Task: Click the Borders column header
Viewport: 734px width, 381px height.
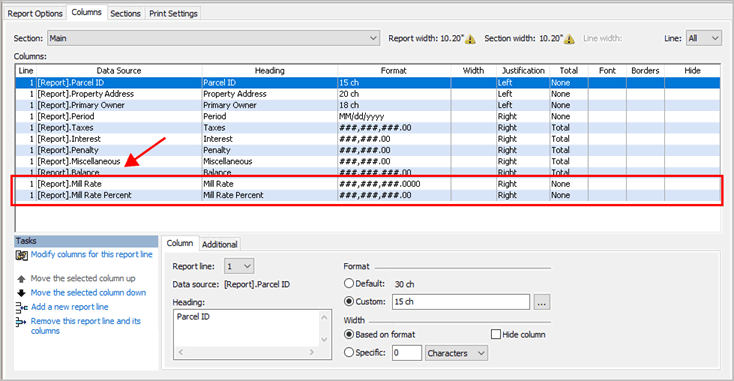Action: [x=645, y=71]
